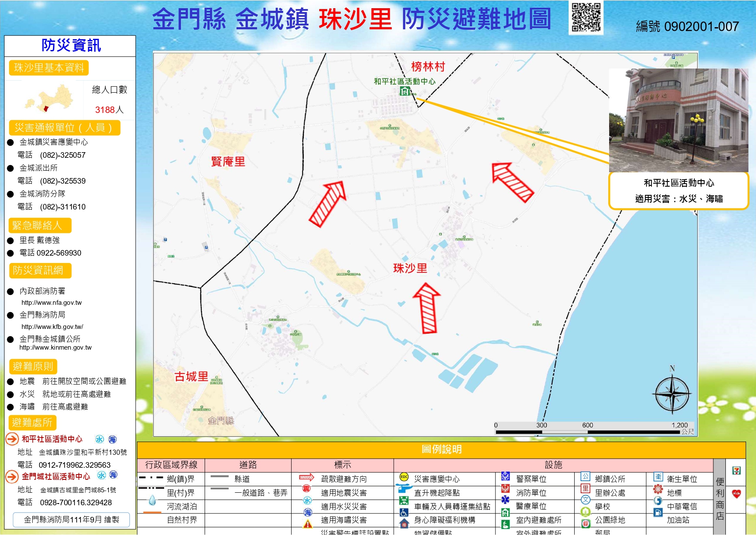This screenshot has width=756, height=535.
Task: Open the kfb.gov.tw fire bureau link
Action: pyautogui.click(x=52, y=327)
